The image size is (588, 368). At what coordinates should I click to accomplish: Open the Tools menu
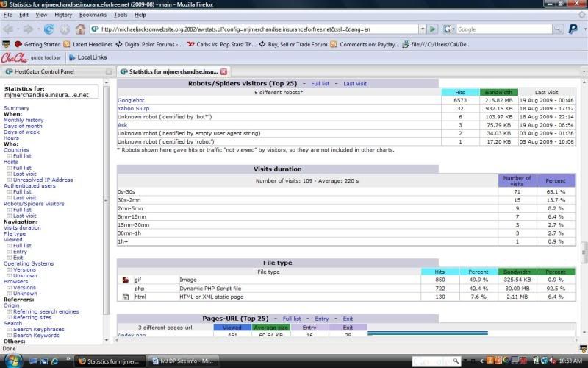click(121, 15)
